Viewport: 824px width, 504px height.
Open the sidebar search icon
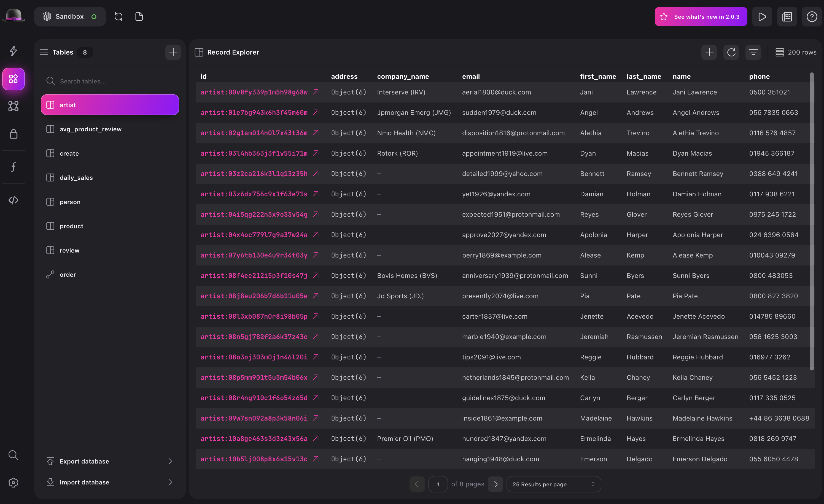pyautogui.click(x=14, y=455)
